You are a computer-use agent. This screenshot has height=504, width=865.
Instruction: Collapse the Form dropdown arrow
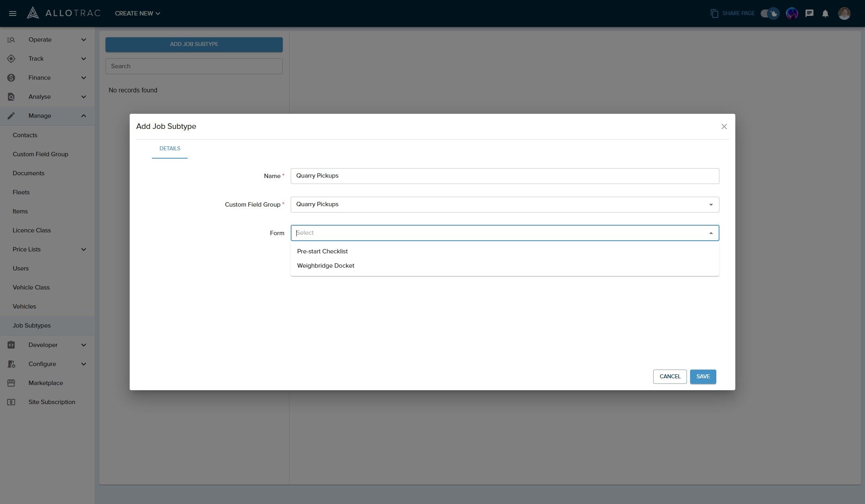tap(711, 233)
